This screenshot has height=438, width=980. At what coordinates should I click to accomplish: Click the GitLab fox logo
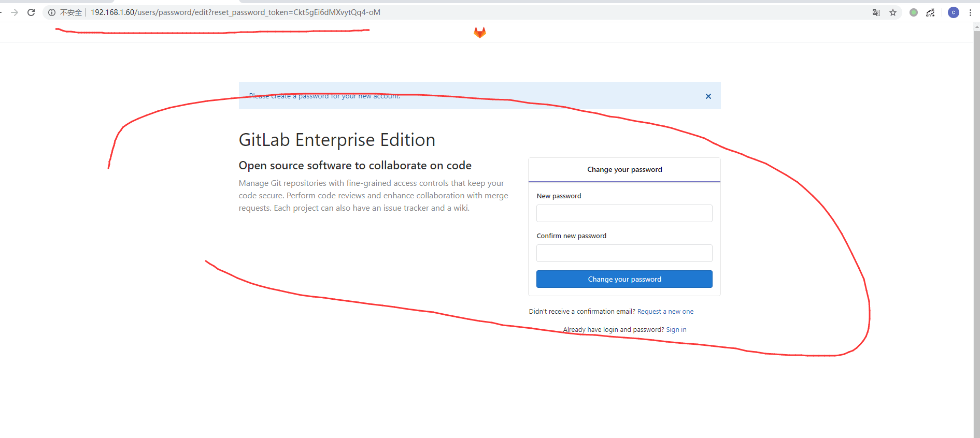tap(479, 33)
